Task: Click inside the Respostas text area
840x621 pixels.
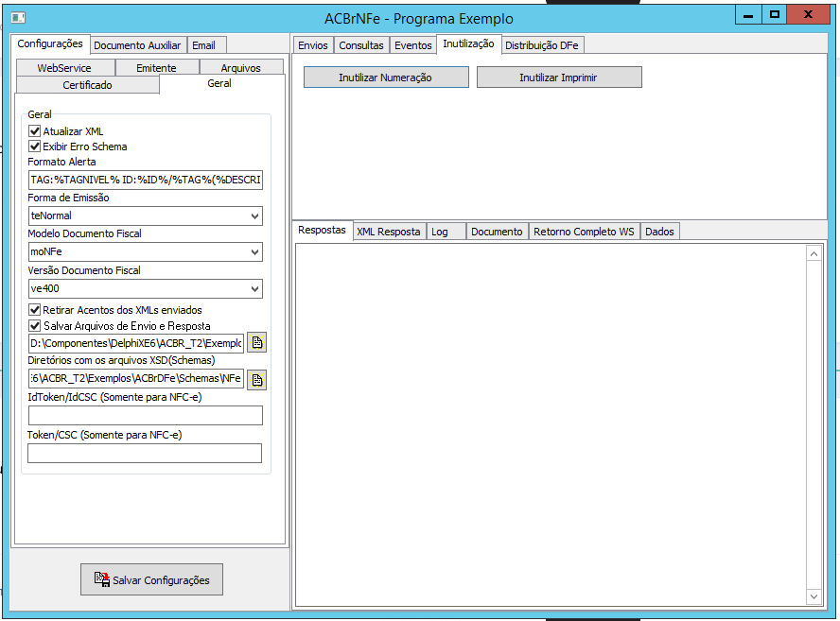Action: click(551, 425)
